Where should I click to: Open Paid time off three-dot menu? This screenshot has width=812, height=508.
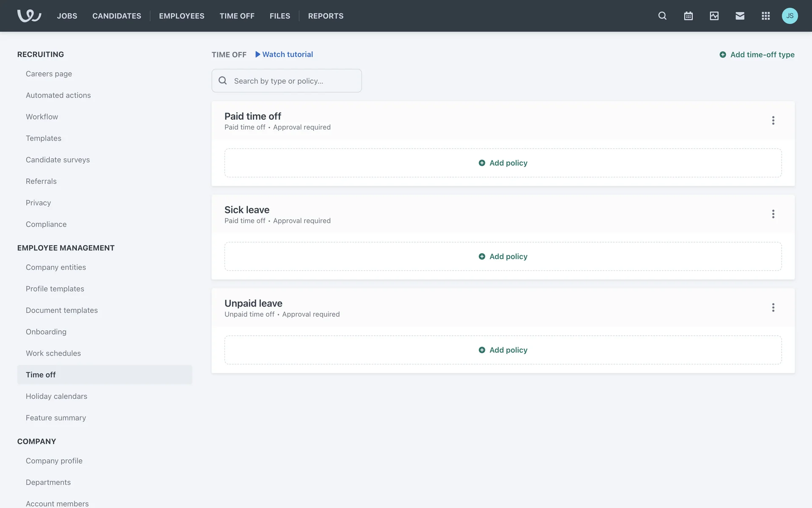point(773,121)
